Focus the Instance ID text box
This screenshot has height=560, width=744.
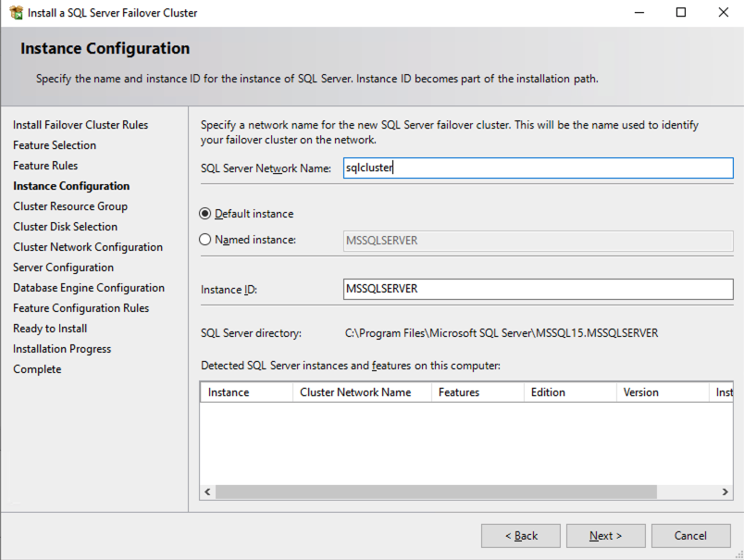pos(537,289)
